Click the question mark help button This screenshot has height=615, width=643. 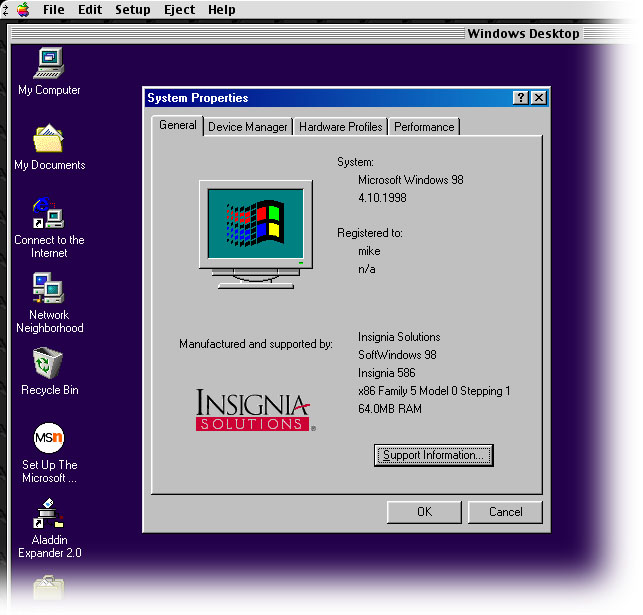521,98
